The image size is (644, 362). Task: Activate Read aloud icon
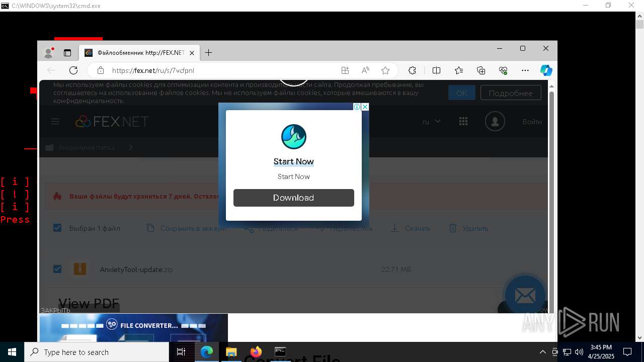coord(365,70)
